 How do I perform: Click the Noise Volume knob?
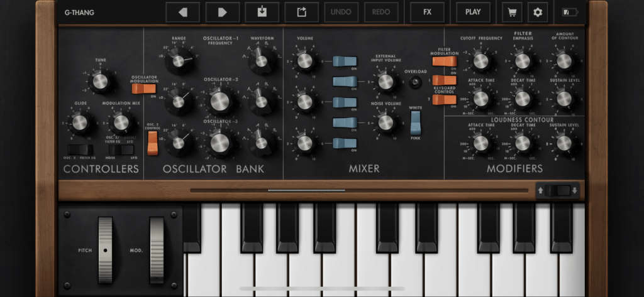386,122
